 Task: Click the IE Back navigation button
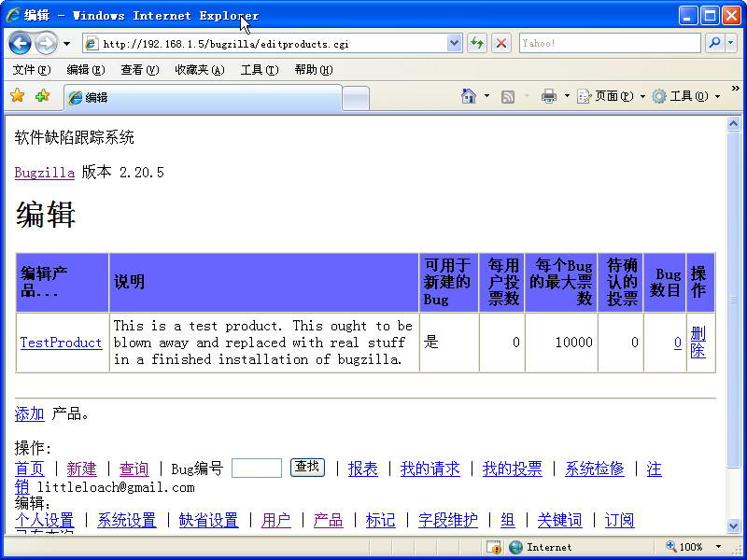[x=20, y=44]
